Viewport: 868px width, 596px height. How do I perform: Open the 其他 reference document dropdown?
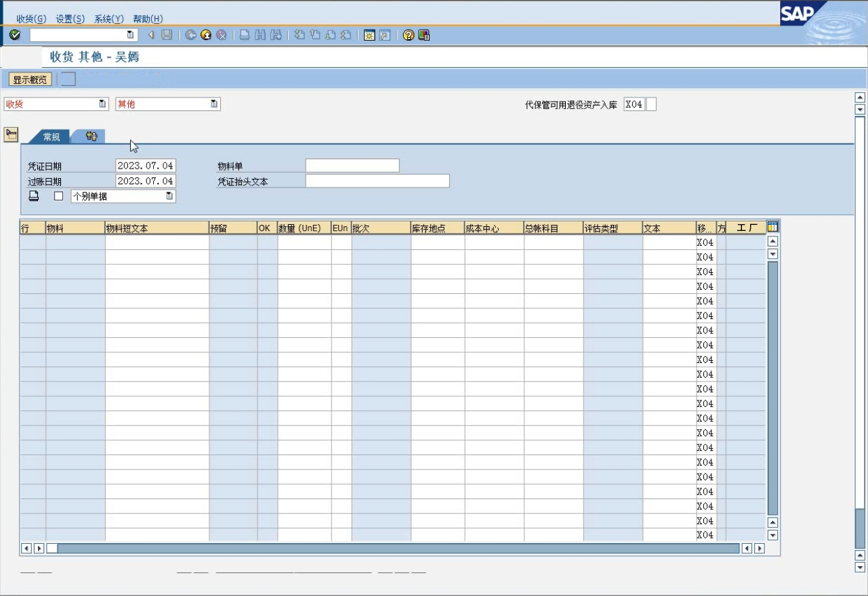(214, 104)
